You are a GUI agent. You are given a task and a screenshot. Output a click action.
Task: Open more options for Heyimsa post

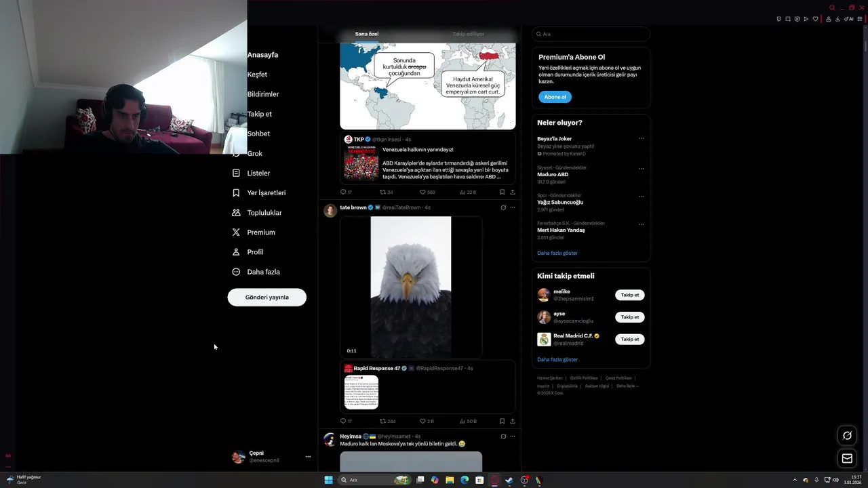point(513,436)
